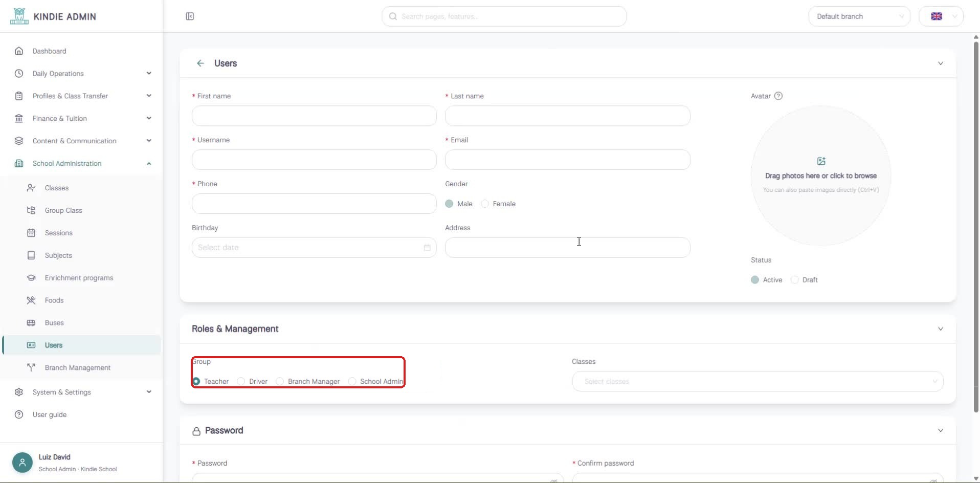Collapse the School Administration menu

click(82, 164)
